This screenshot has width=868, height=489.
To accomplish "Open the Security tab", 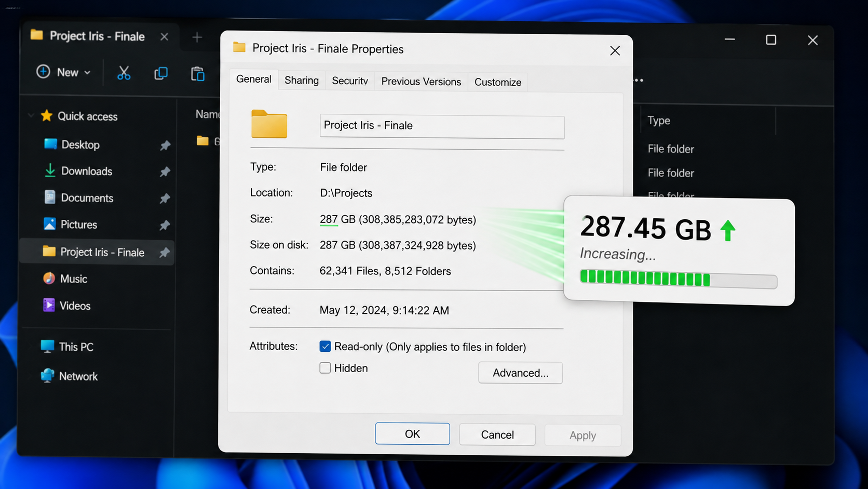I will click(x=350, y=81).
